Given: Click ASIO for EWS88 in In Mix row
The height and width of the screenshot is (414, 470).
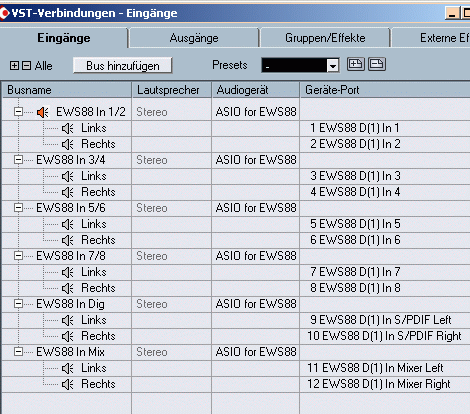Looking at the screenshot, I should click(x=256, y=352).
